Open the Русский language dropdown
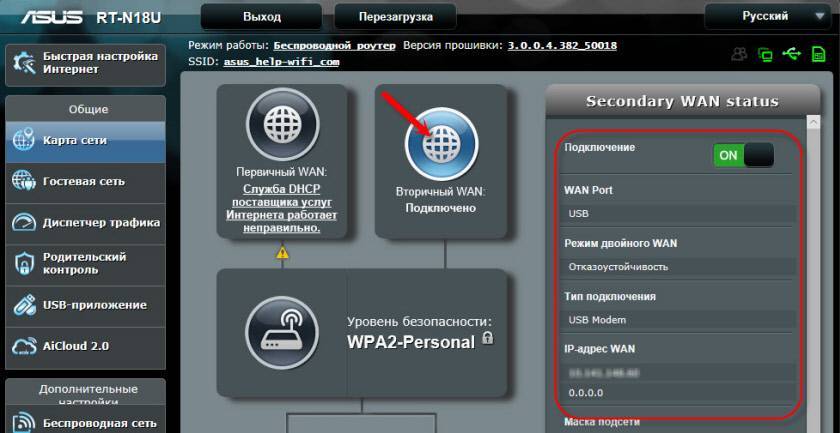Image resolution: width=840 pixels, height=433 pixels. click(x=765, y=16)
